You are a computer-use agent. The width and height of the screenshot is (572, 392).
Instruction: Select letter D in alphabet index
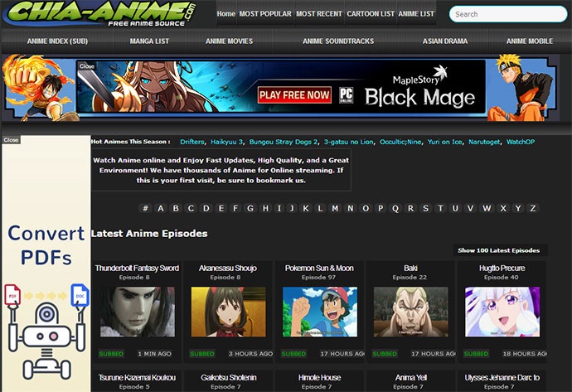tap(206, 208)
